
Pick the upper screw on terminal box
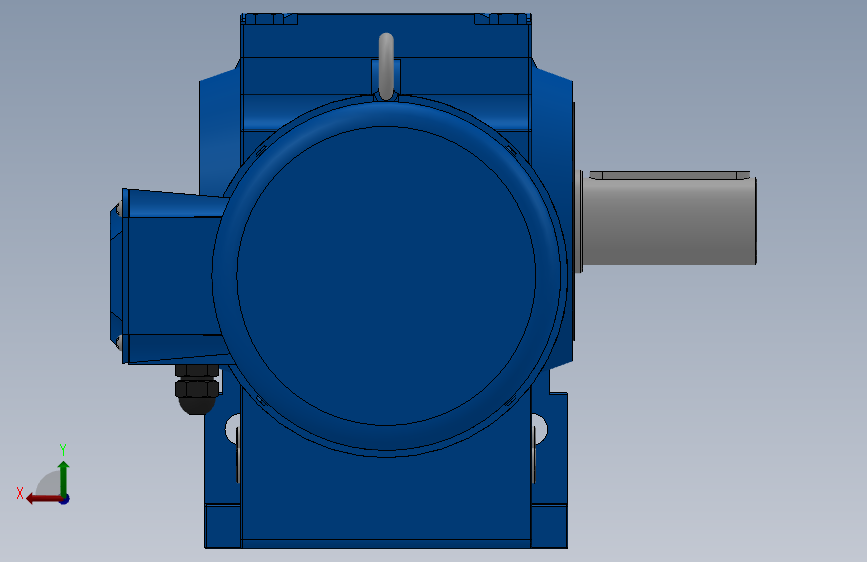tap(118, 208)
